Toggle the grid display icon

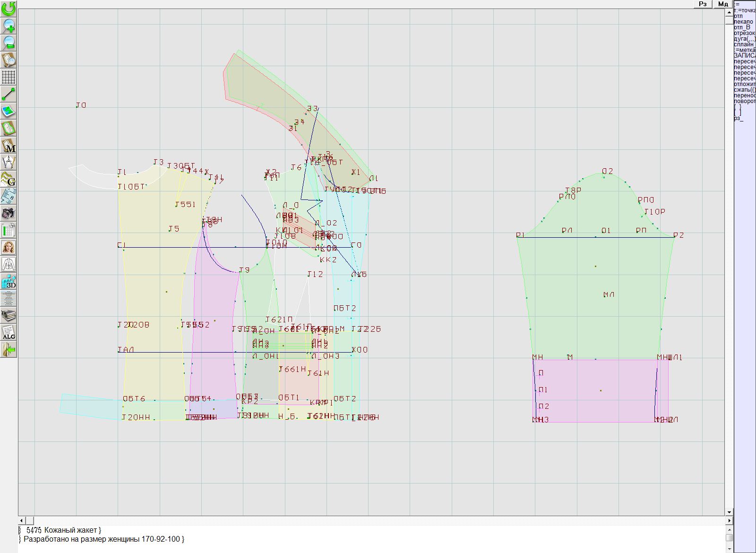pos(9,77)
